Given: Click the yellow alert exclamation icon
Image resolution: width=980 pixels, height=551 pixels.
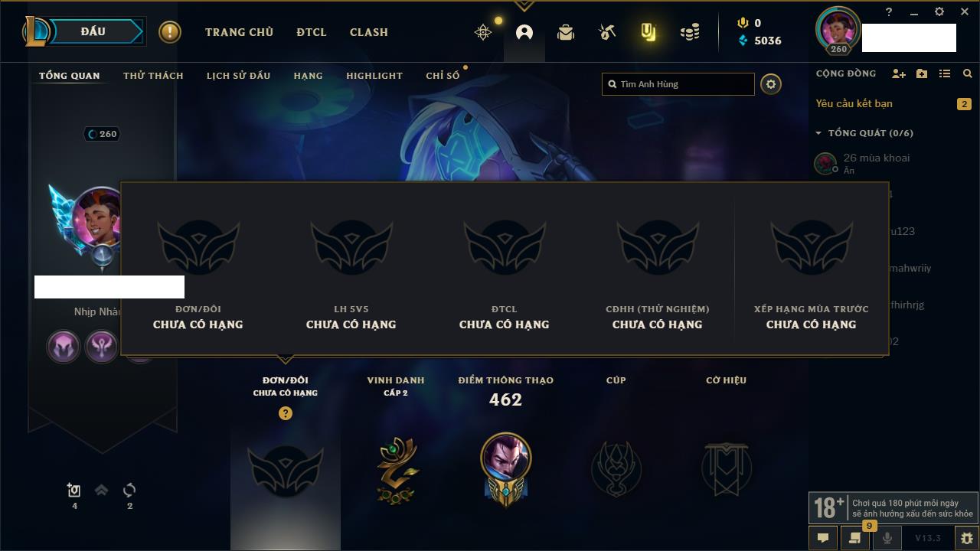Looking at the screenshot, I should pyautogui.click(x=170, y=32).
